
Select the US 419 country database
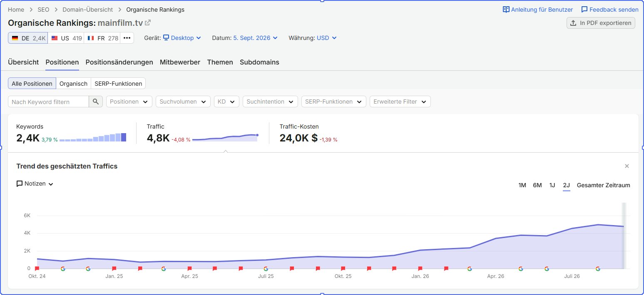coord(66,38)
